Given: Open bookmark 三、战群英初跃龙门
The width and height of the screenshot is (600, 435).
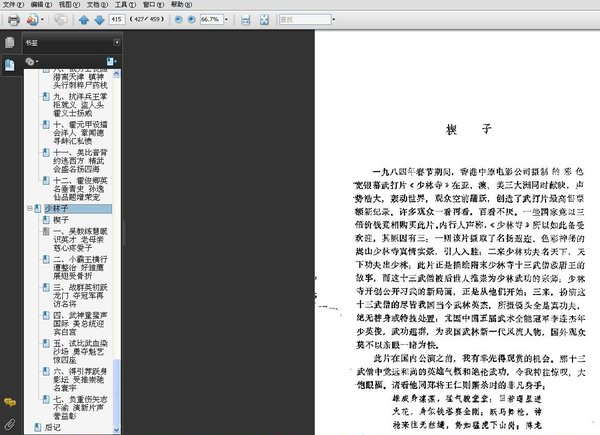Looking at the screenshot, I should pyautogui.click(x=80, y=295).
